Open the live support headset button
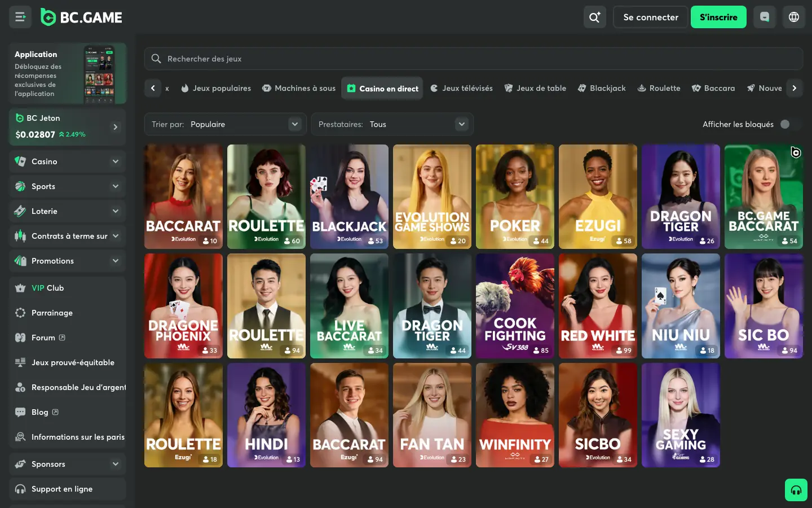This screenshot has width=812, height=508. tap(796, 490)
